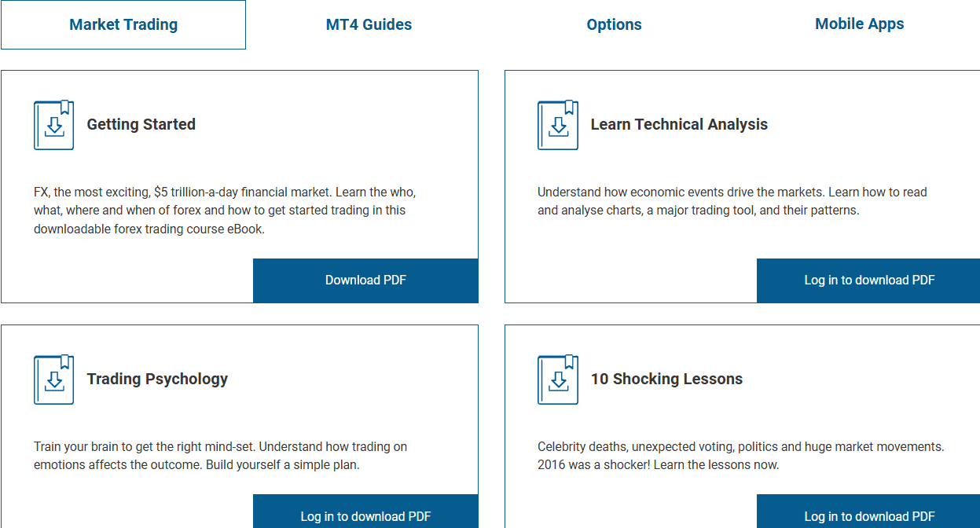Click the 'Learn Technical Analysis' heading

click(679, 124)
